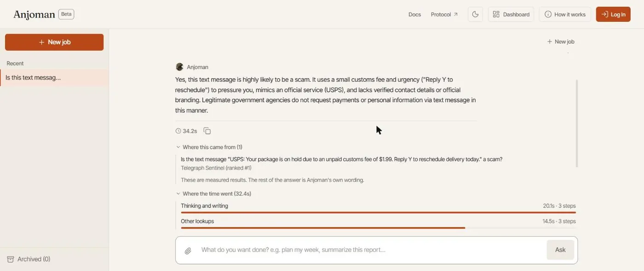Screen dimensions: 644x271
Task: Copy the answer with copy icon
Action: (x=207, y=131)
